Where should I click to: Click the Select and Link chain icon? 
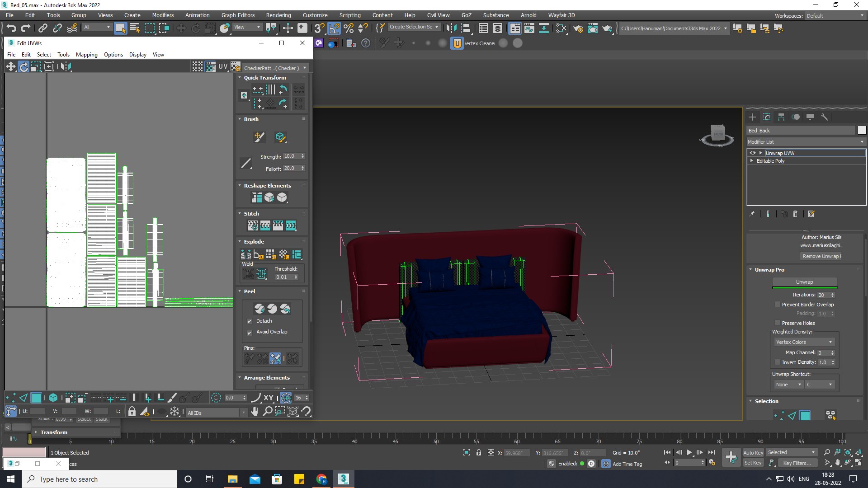pos(42,28)
